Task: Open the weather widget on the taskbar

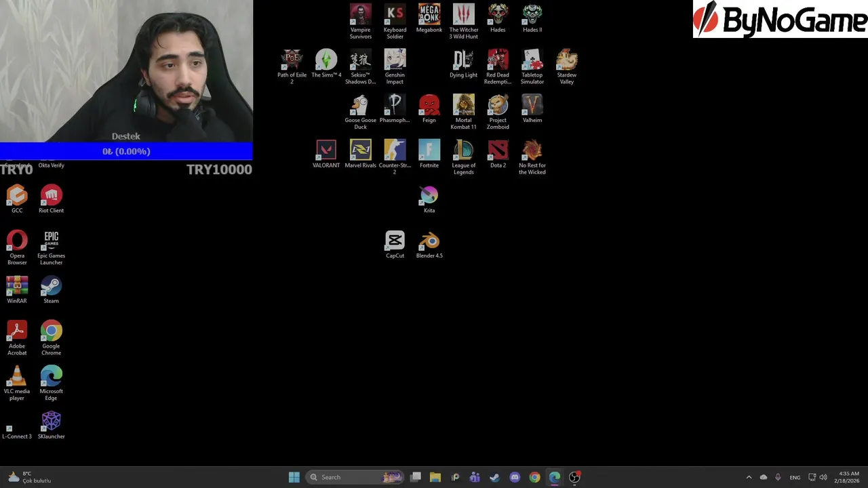Action: tap(29, 477)
